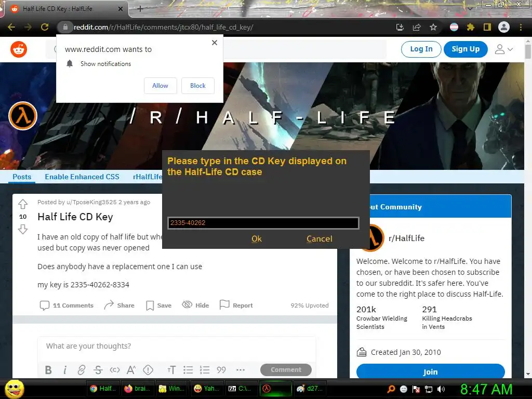Open more formatting options ellipsis
This screenshot has width=532, height=399.
pos(240,370)
